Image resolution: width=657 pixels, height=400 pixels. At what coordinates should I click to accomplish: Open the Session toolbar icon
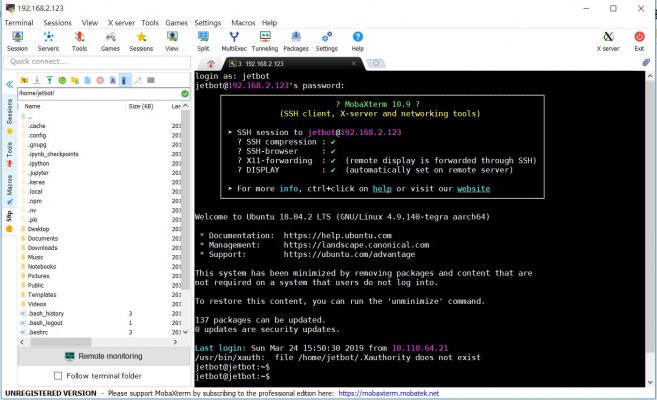coord(17,40)
